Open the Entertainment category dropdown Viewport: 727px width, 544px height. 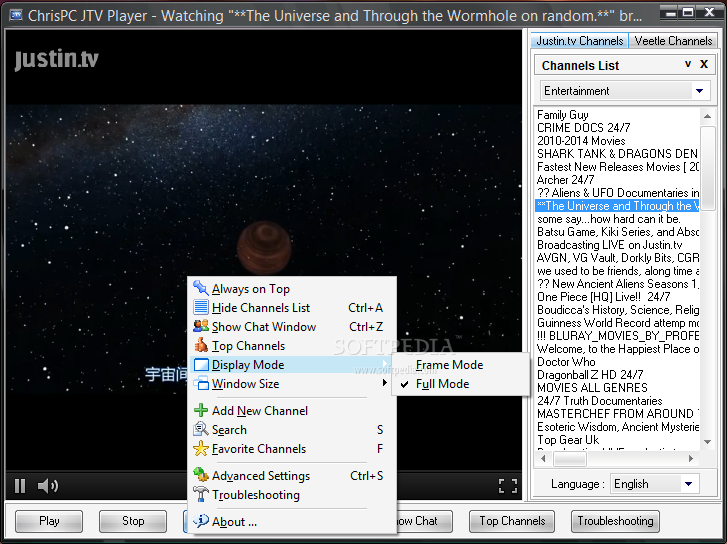click(699, 91)
